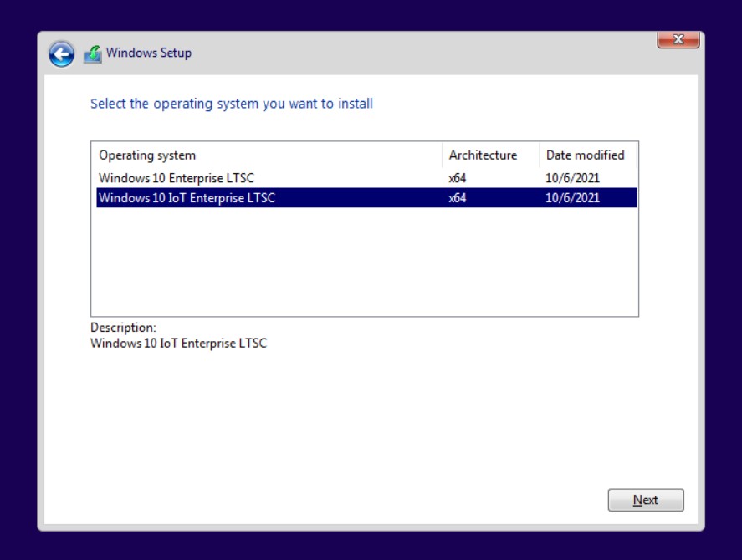Click the Operating system column header
Screen dimensions: 742x560
click(x=147, y=155)
